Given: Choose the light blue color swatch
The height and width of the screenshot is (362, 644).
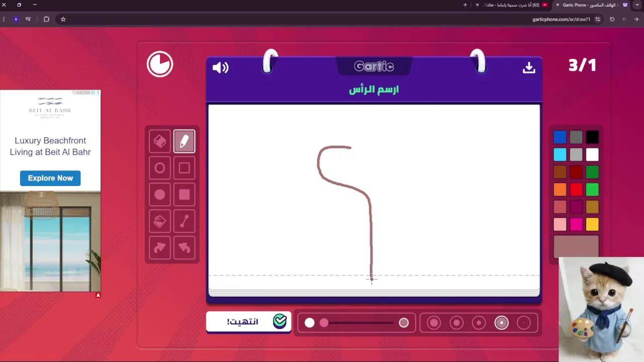Looking at the screenshot, I should click(x=560, y=154).
